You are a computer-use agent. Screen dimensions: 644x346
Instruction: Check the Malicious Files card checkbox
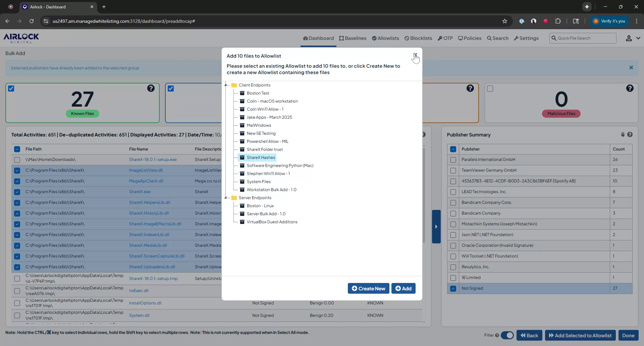coord(490,89)
